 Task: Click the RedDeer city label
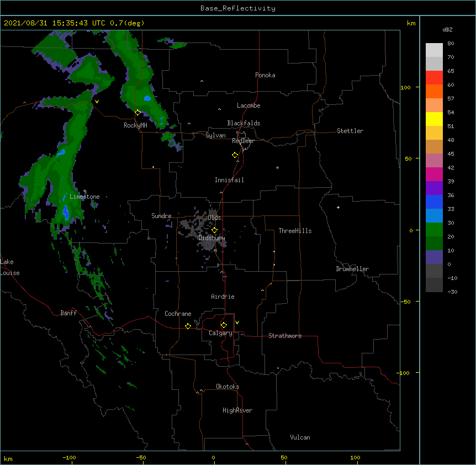tap(243, 141)
